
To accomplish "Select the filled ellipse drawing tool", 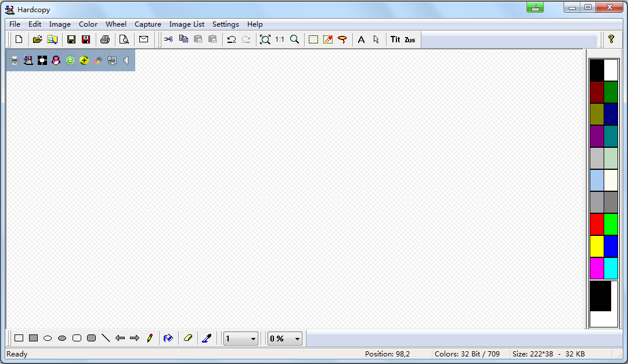I will pyautogui.click(x=62, y=338).
